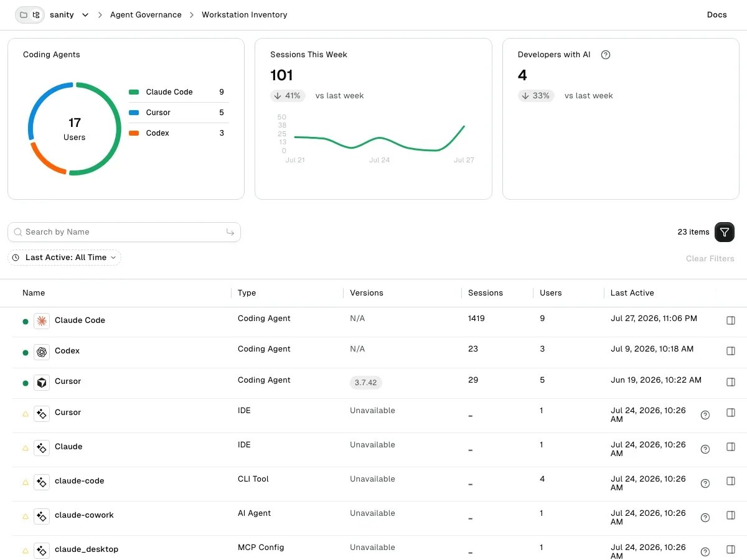Click the help icon in Claude IDE row
Screen dimensions: 747x560
[x=705, y=449]
